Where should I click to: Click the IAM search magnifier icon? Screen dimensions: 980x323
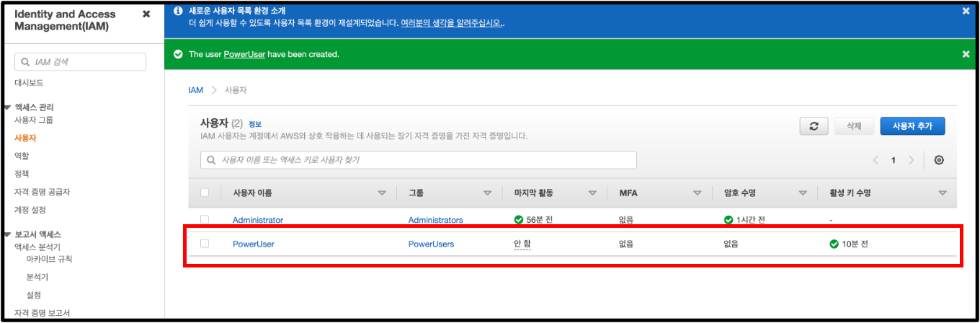(x=26, y=62)
